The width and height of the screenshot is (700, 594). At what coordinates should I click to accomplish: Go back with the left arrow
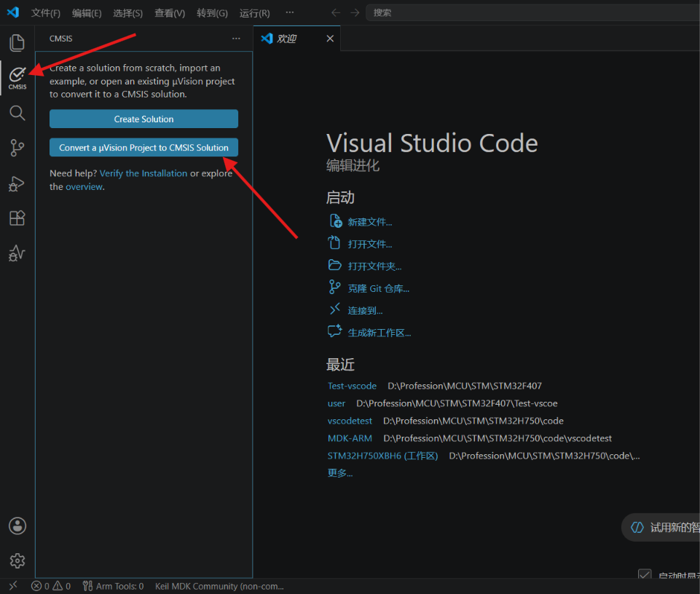coord(336,12)
